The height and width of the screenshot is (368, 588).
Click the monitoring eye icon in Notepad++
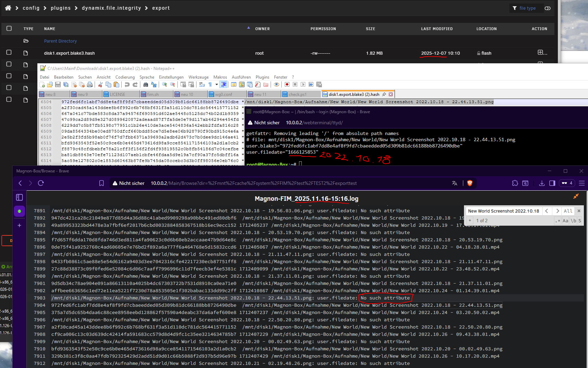tap(276, 84)
